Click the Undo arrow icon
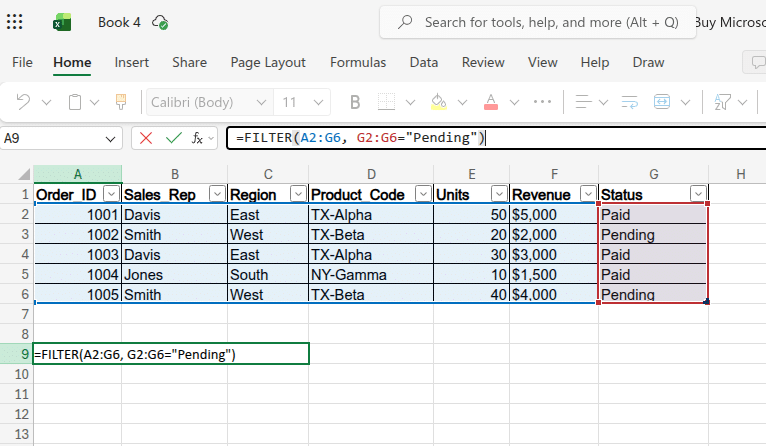The image size is (766, 446). [23, 102]
